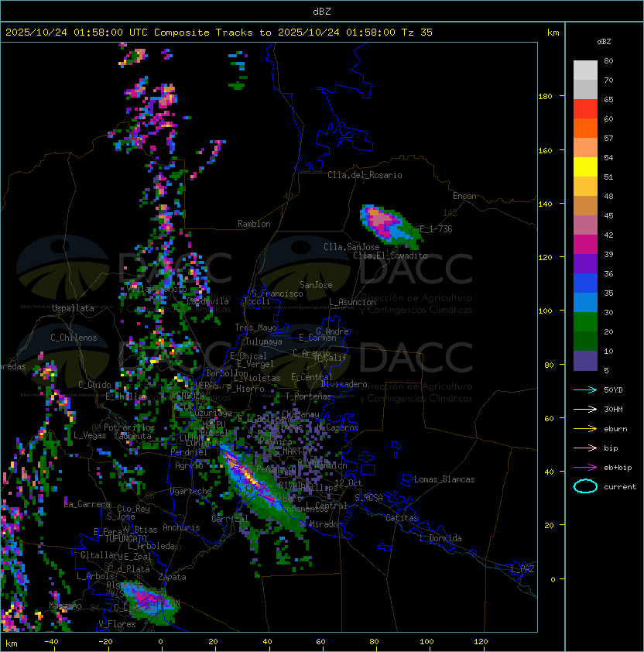Click the 'C_Guido' map label

click(94, 385)
